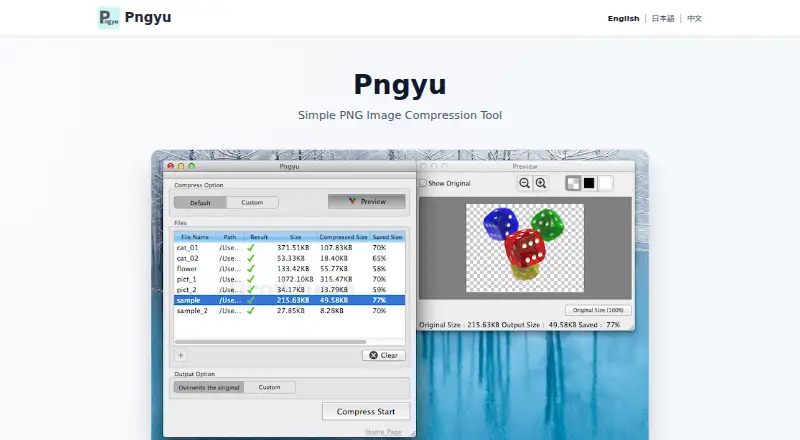Image resolution: width=800 pixels, height=440 pixels.
Task: Sort by File Name column header
Action: pos(194,237)
